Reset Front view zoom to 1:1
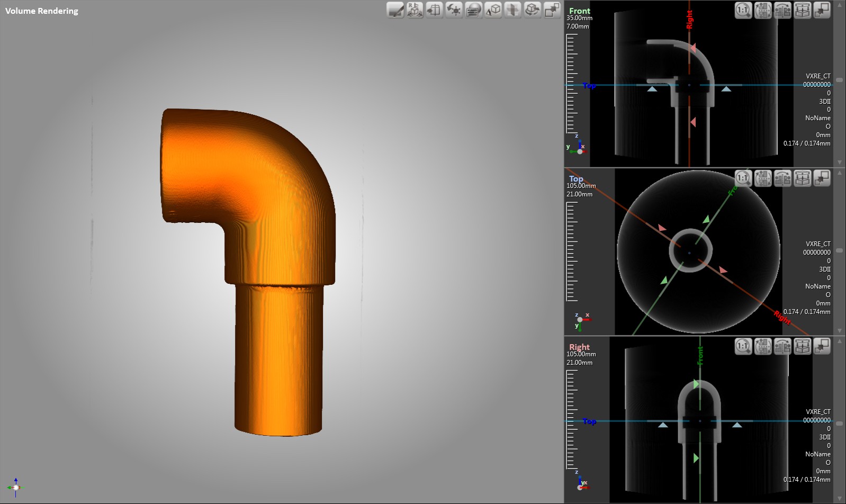The width and height of the screenshot is (846, 504). click(743, 10)
